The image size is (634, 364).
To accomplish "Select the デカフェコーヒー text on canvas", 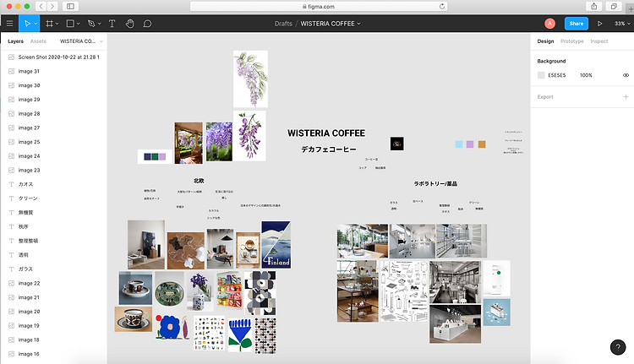I will point(328,149).
